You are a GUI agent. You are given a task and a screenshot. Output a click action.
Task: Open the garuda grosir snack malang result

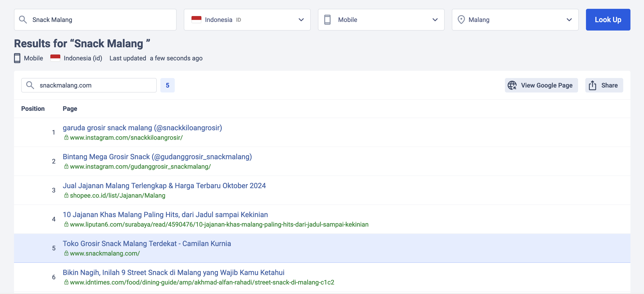[142, 128]
